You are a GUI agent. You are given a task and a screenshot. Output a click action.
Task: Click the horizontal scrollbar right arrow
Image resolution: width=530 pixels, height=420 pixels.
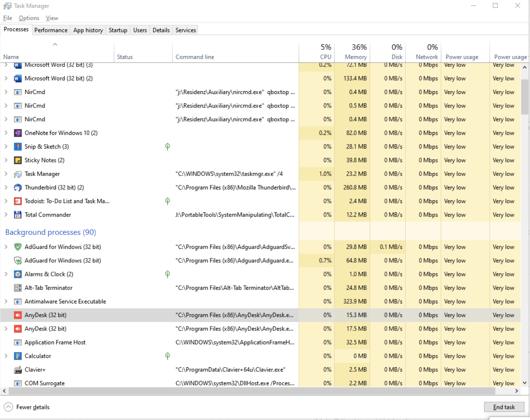coord(516,391)
